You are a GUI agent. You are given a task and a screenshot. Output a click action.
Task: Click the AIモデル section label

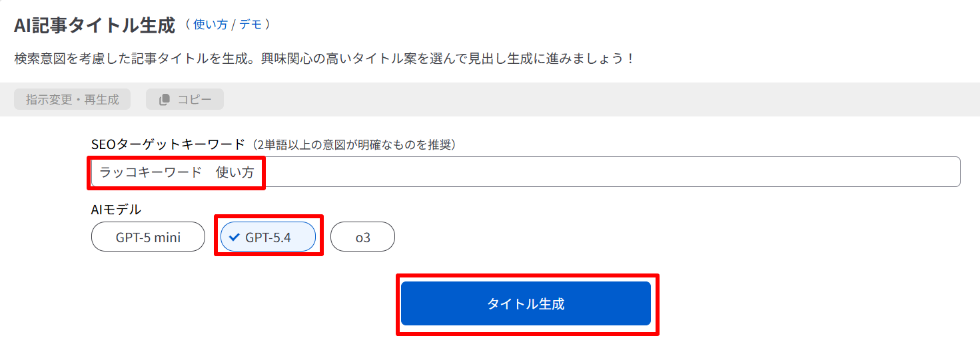click(x=116, y=210)
